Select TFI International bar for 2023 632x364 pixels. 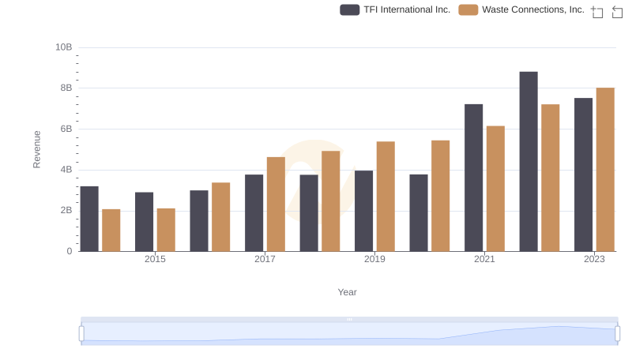click(x=583, y=174)
